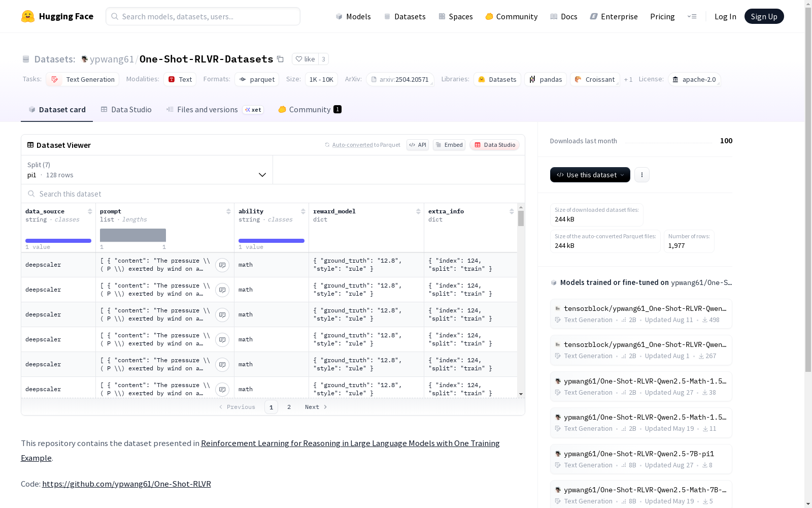Open the API button in Dataset Viewer

418,145
